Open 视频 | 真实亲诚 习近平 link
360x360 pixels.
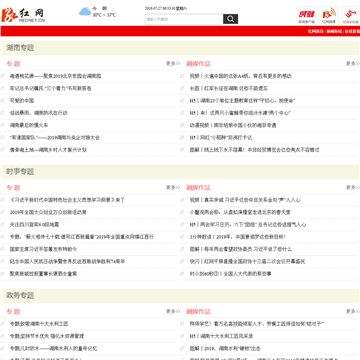point(245,200)
